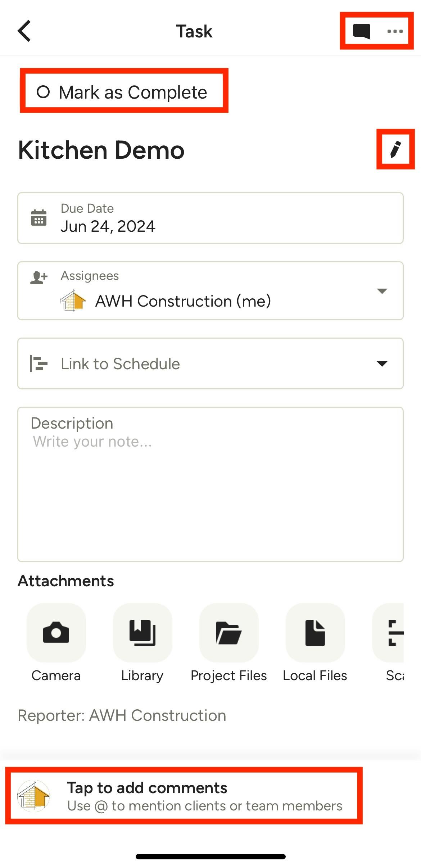Choose Local Files attachment option

pyautogui.click(x=315, y=633)
